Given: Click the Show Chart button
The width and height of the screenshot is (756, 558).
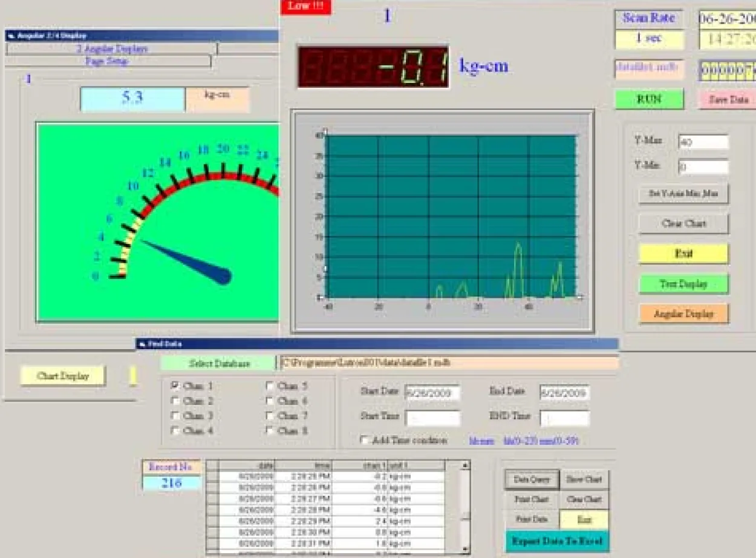Looking at the screenshot, I should click(x=584, y=480).
